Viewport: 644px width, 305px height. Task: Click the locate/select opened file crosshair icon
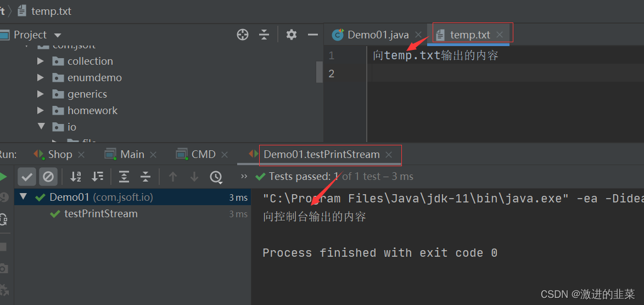point(243,35)
